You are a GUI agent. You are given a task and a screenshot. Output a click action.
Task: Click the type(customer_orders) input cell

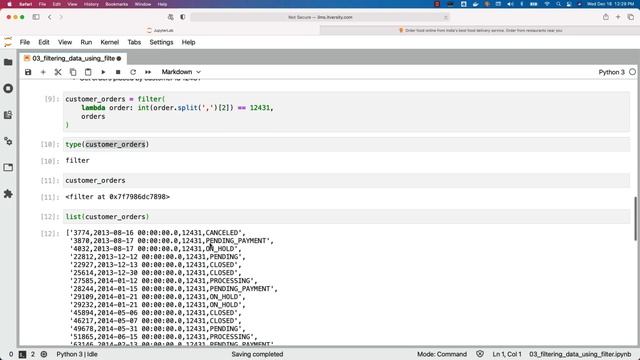(x=346, y=144)
